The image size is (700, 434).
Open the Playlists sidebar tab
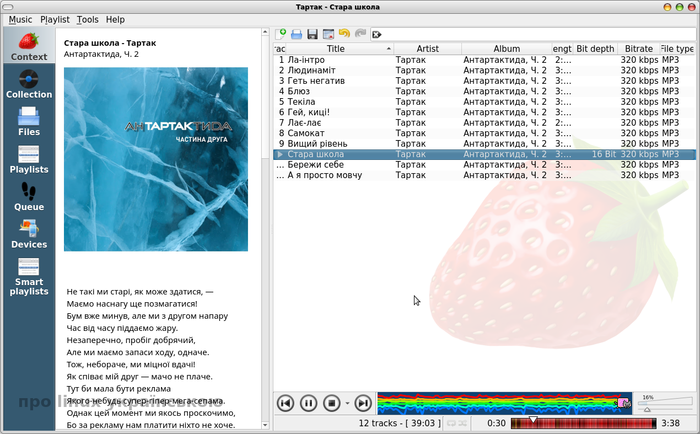point(29,159)
